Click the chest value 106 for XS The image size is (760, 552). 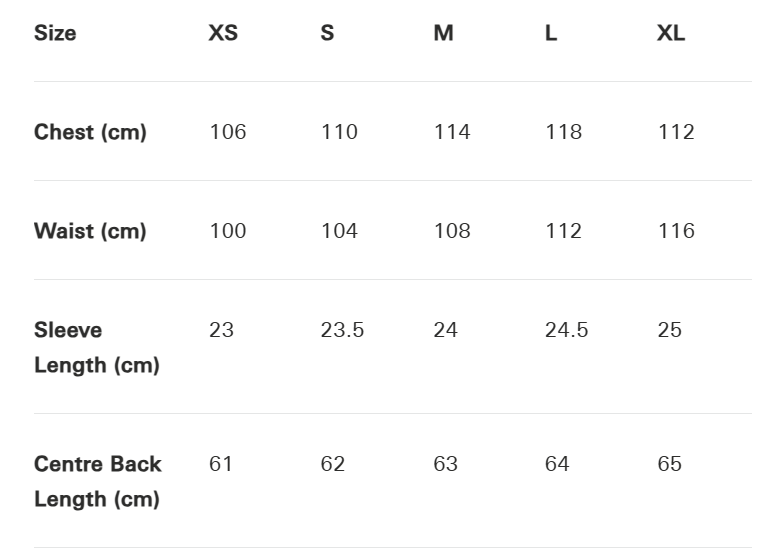[x=227, y=132]
